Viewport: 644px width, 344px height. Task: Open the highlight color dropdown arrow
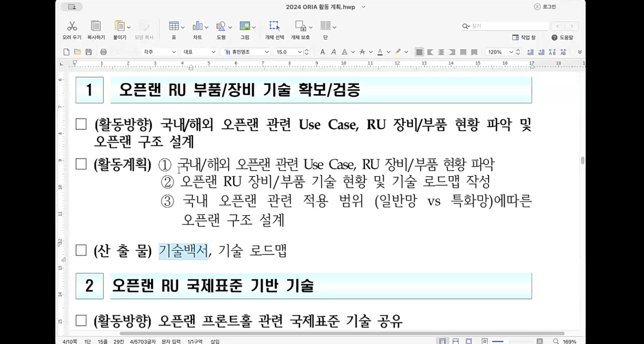click(x=406, y=52)
